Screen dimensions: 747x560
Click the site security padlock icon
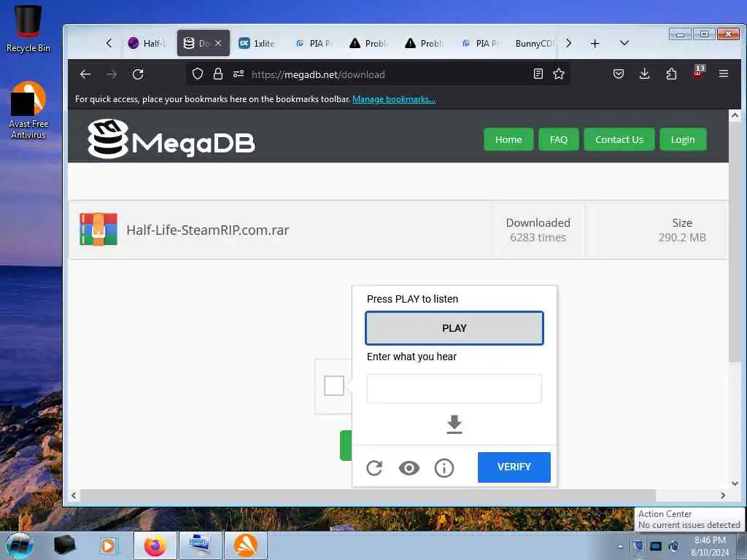(x=218, y=74)
